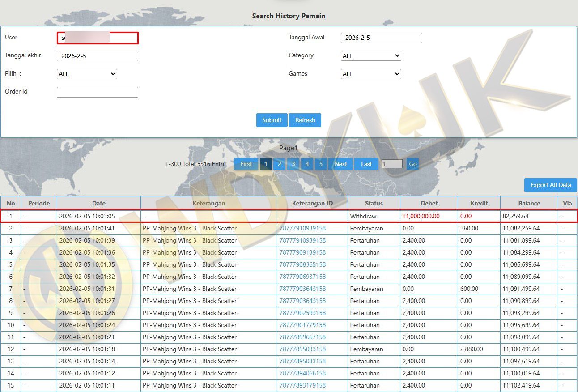
Task: Click the Last pagination button
Action: [366, 164]
